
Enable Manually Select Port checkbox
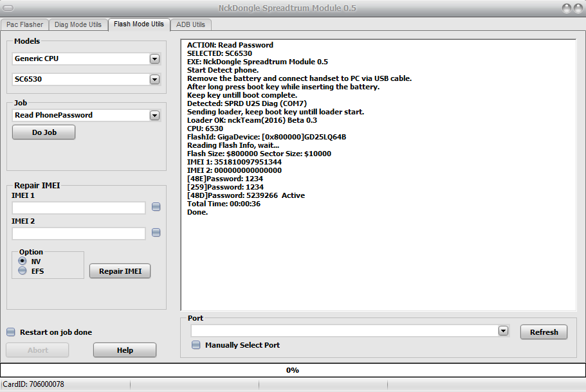[x=196, y=345]
